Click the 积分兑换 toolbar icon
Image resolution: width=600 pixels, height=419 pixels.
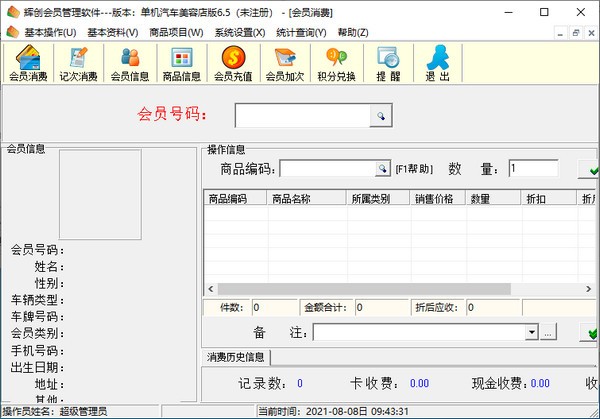(335, 64)
